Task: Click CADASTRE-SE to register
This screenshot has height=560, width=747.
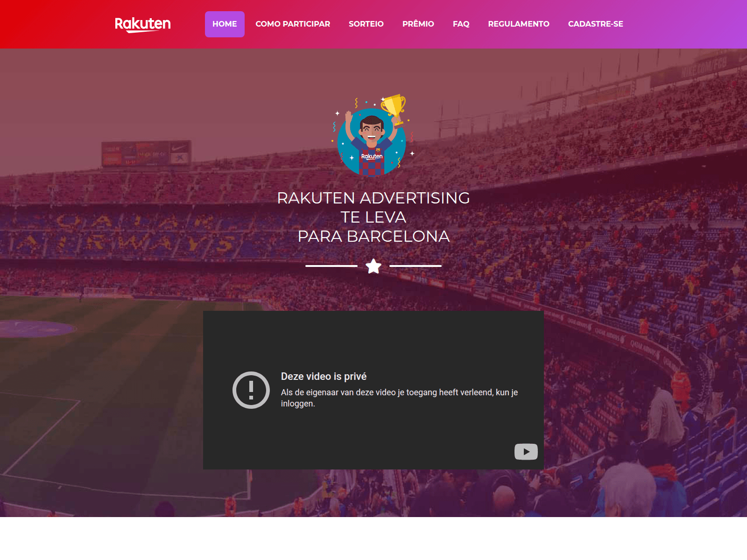Action: (596, 24)
